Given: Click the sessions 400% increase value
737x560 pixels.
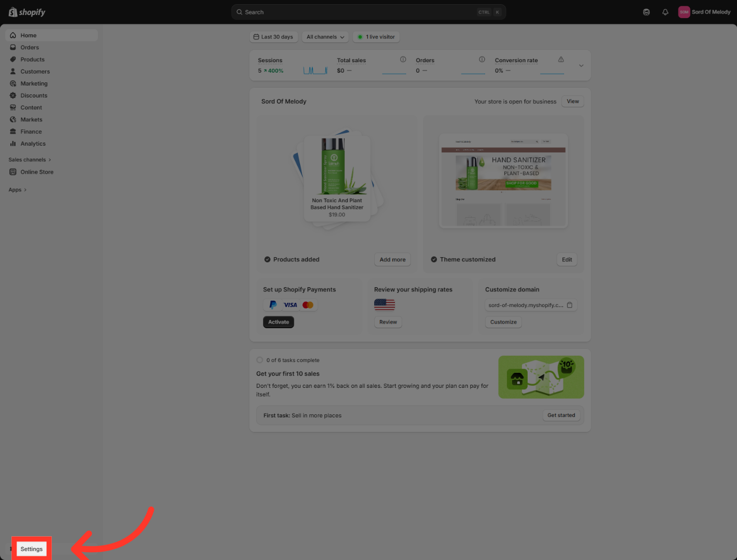Looking at the screenshot, I should click(273, 71).
